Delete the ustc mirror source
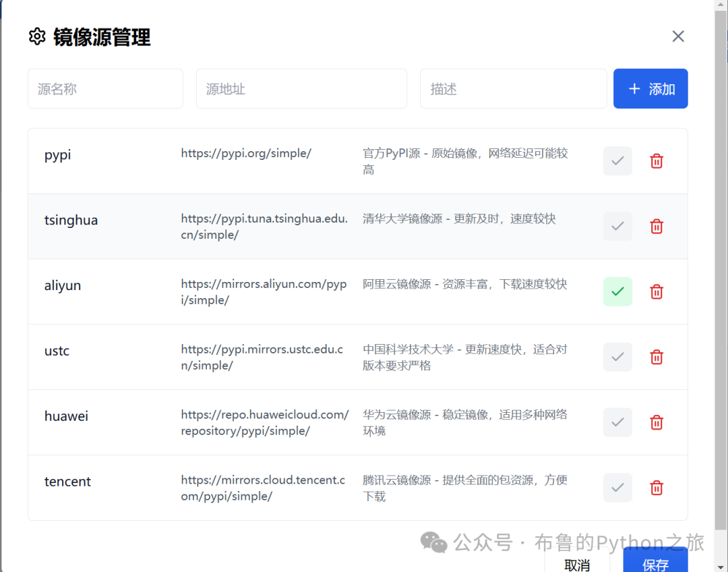 [657, 357]
